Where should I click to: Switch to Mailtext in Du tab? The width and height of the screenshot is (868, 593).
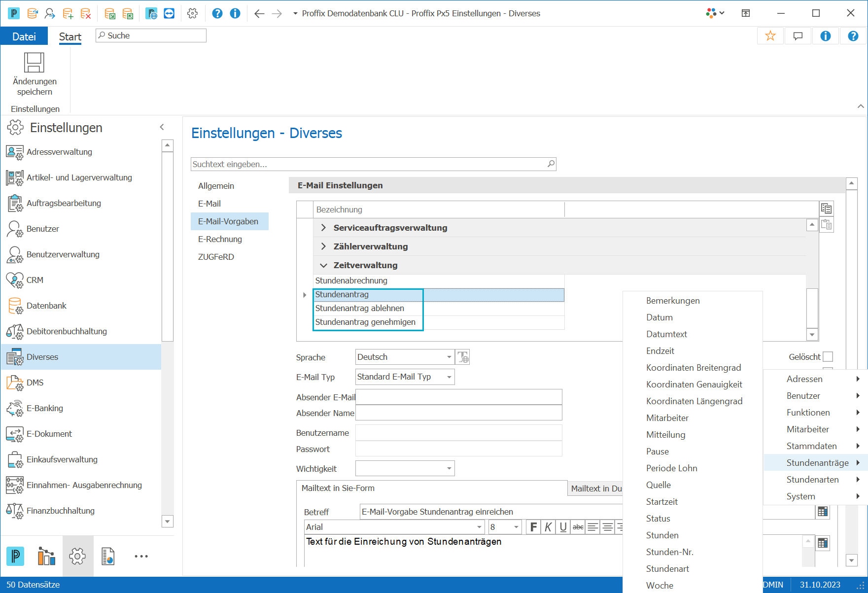tap(596, 488)
